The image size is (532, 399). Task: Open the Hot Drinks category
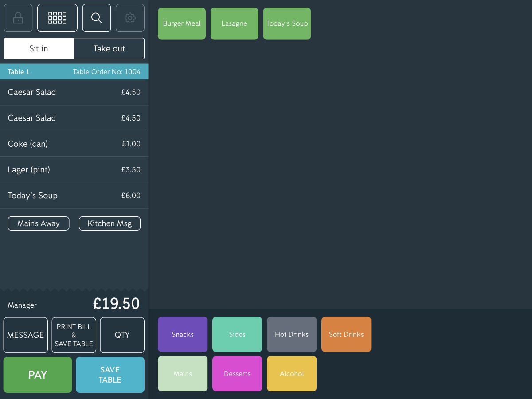click(292, 334)
